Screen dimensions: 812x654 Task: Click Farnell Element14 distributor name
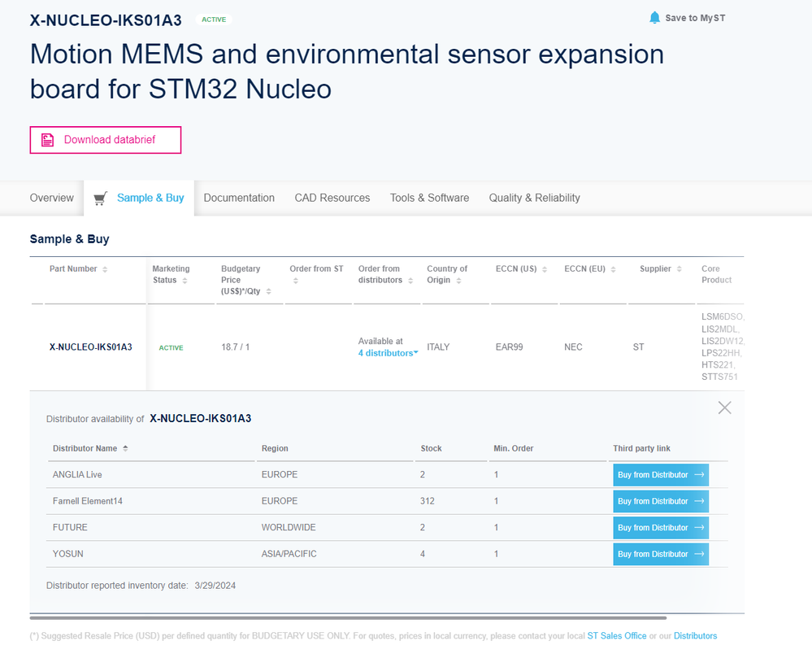coord(88,501)
